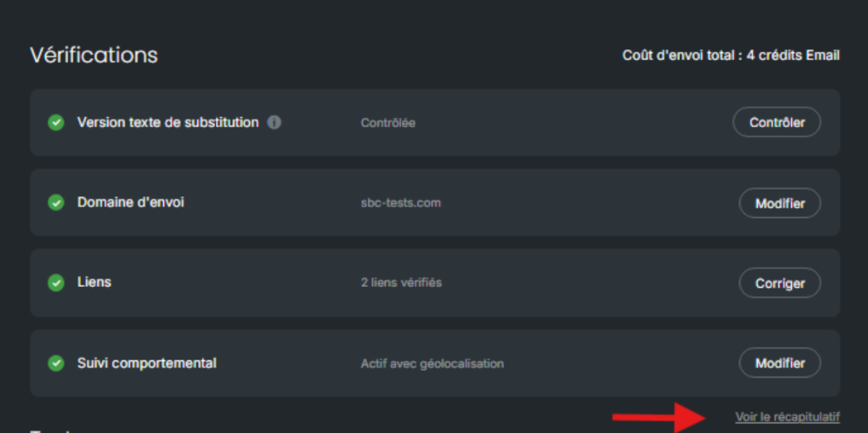Click the sbc-tests.com domain text

(x=400, y=203)
